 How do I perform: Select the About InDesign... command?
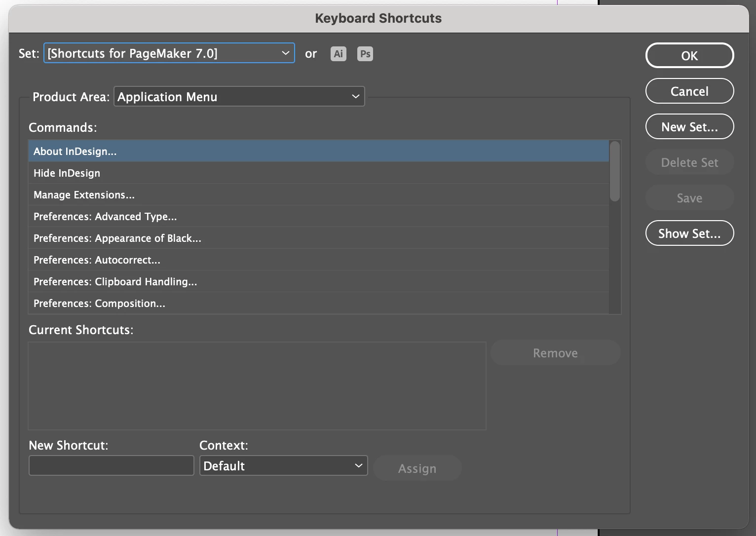click(x=319, y=151)
